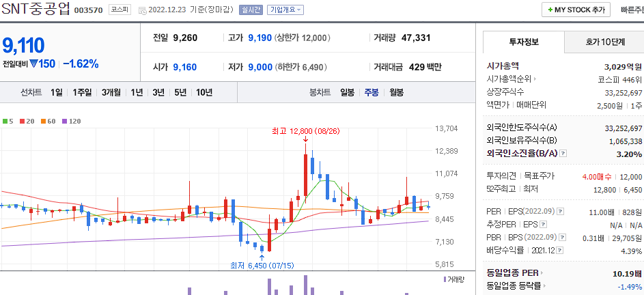
Task: Select the 3개월 line chart period
Action: tap(111, 92)
